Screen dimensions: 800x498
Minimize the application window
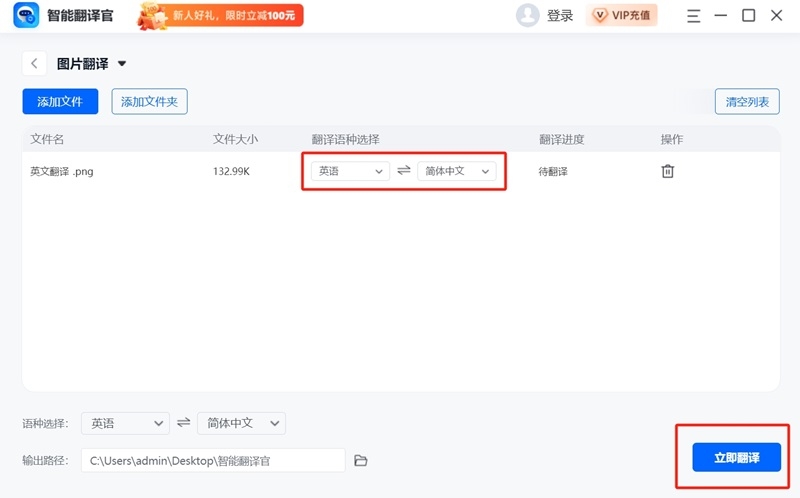pos(720,16)
